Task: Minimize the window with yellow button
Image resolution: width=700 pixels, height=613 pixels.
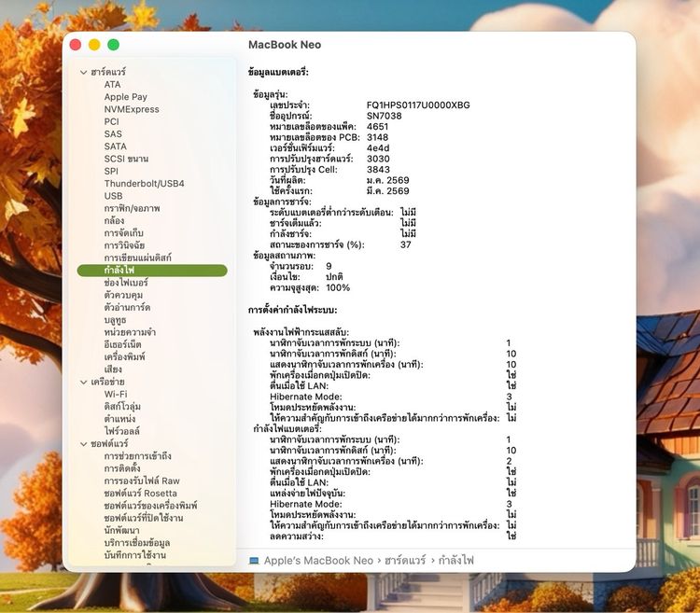Action: pyautogui.click(x=94, y=45)
